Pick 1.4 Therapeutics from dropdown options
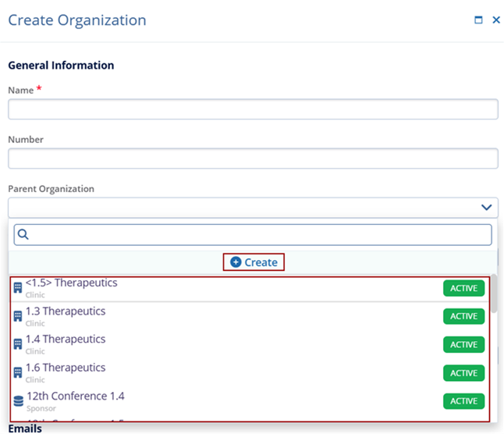Screen dimensions: 504x434 pyautogui.click(x=66, y=340)
